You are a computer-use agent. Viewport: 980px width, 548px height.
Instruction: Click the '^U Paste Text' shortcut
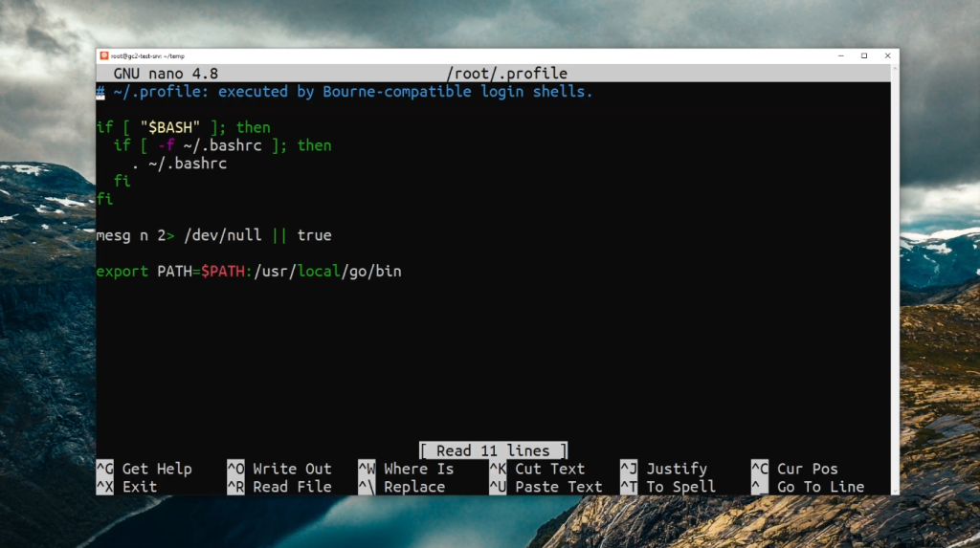(546, 487)
